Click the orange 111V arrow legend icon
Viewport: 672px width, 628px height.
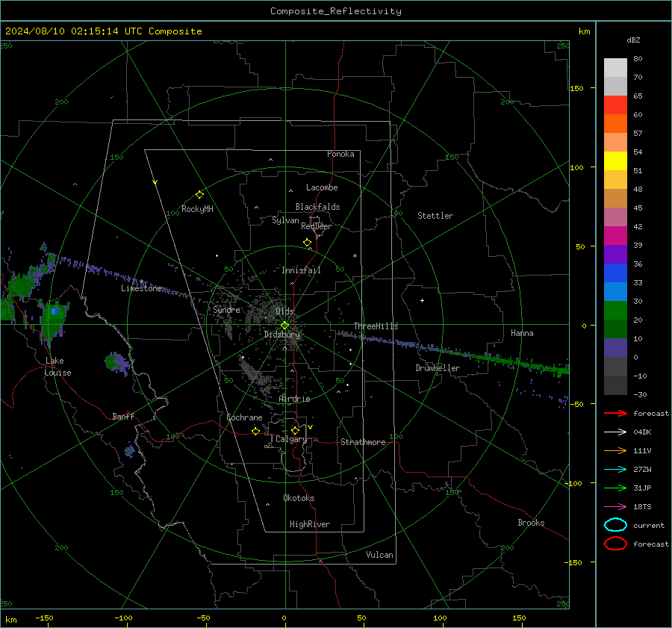[615, 450]
